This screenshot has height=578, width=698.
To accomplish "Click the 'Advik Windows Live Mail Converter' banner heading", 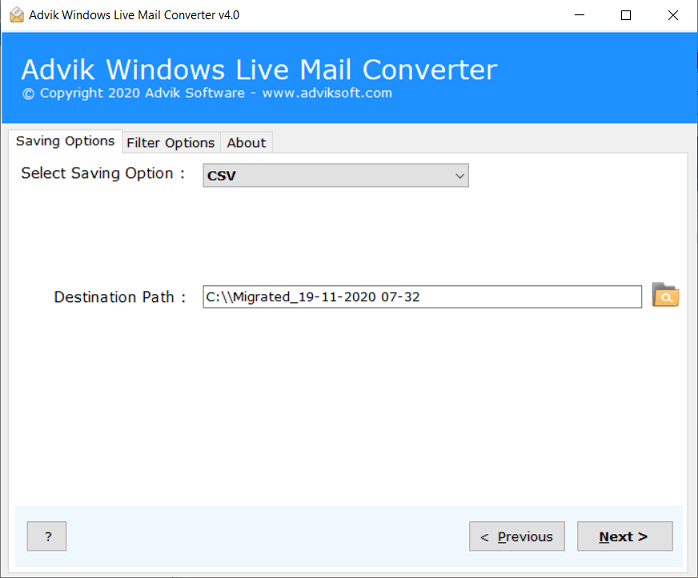I will (x=259, y=69).
